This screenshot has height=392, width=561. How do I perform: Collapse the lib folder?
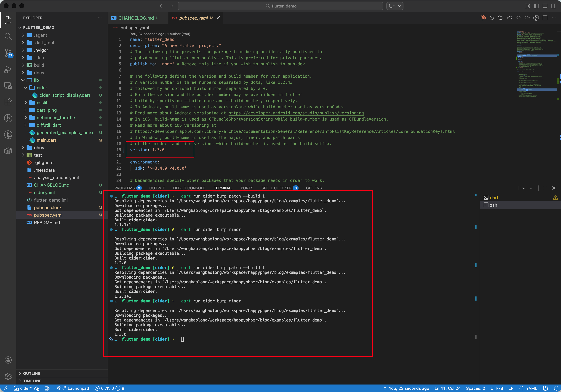[x=23, y=80]
